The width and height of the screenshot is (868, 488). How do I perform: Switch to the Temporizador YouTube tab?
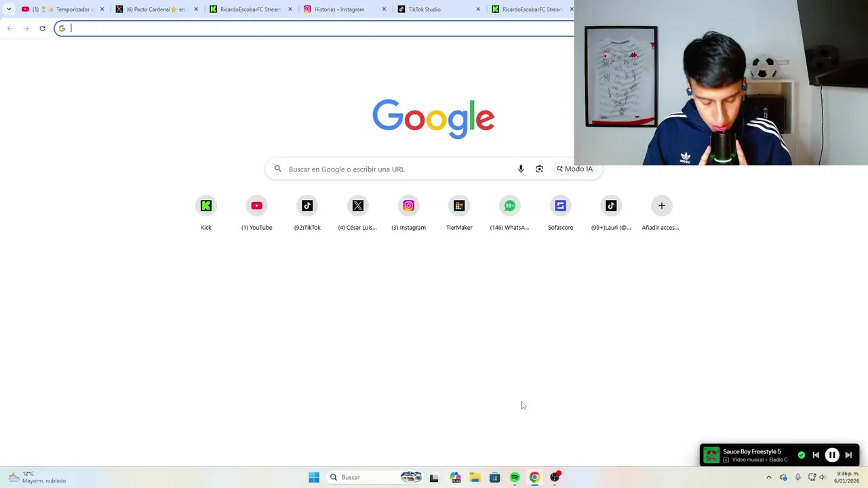[x=61, y=9]
